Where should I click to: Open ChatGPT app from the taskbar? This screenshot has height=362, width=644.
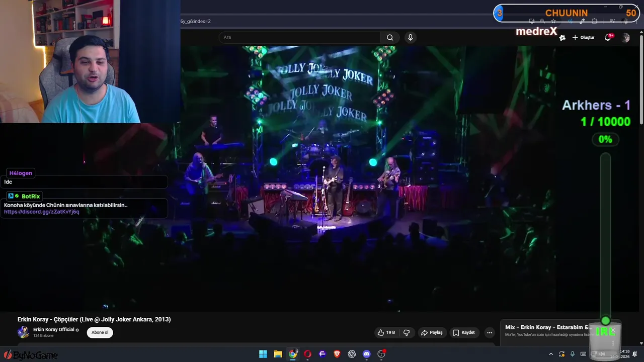352,354
